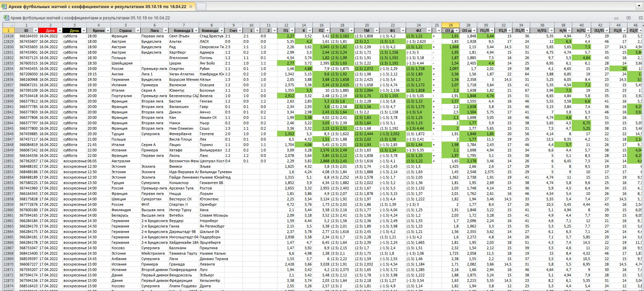
Task: Show filter options for Команда 1
Action: [196, 31]
